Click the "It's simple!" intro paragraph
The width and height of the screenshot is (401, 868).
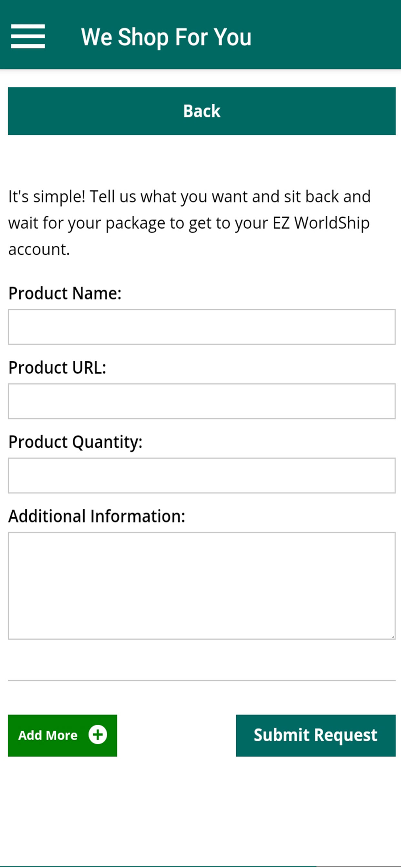click(190, 223)
